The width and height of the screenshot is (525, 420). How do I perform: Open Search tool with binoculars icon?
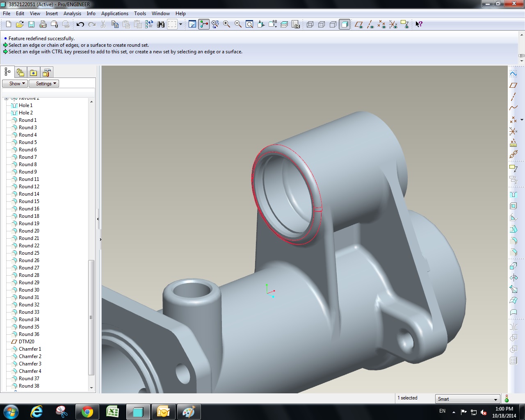point(161,24)
